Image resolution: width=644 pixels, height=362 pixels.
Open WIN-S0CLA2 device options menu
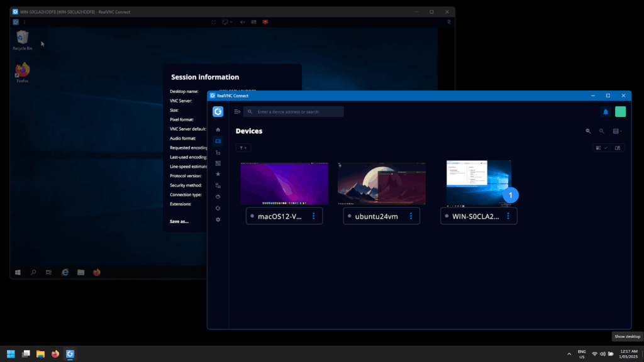[x=508, y=216]
